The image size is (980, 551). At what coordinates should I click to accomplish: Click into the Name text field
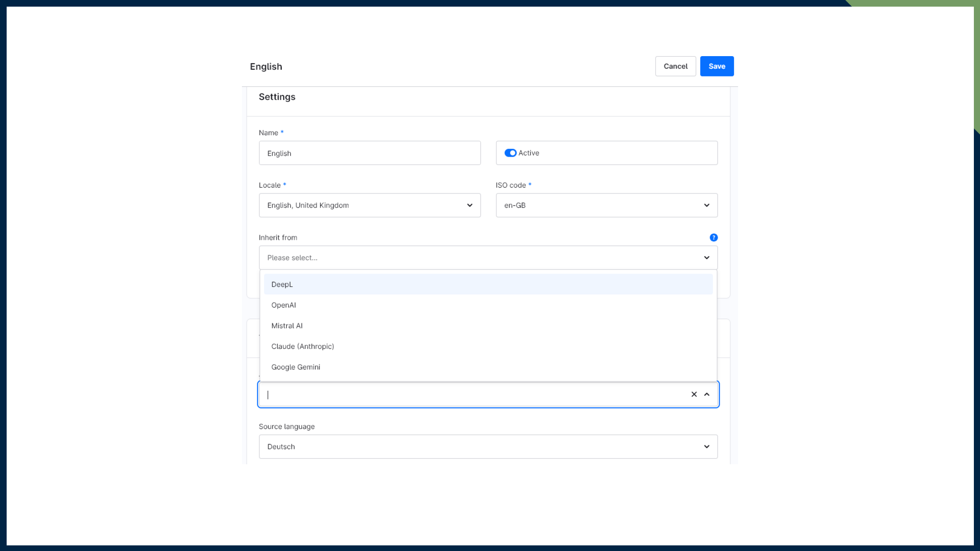369,153
